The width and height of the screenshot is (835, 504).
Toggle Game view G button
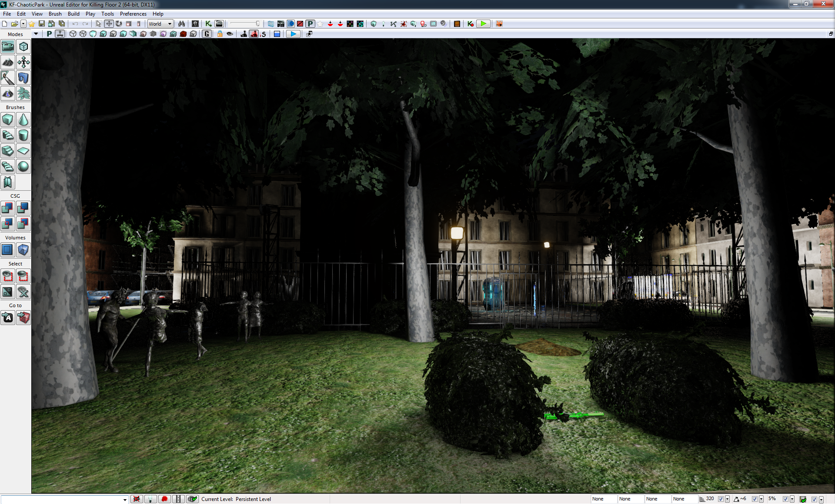pyautogui.click(x=207, y=34)
